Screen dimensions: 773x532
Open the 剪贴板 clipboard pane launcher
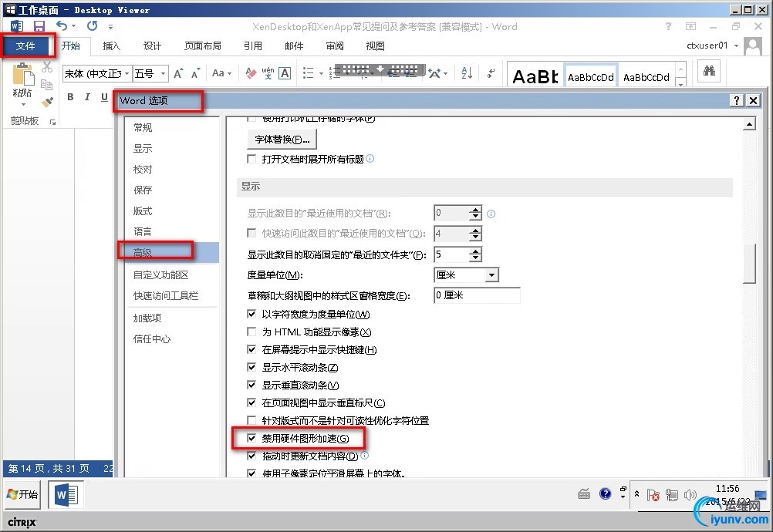tap(52, 122)
